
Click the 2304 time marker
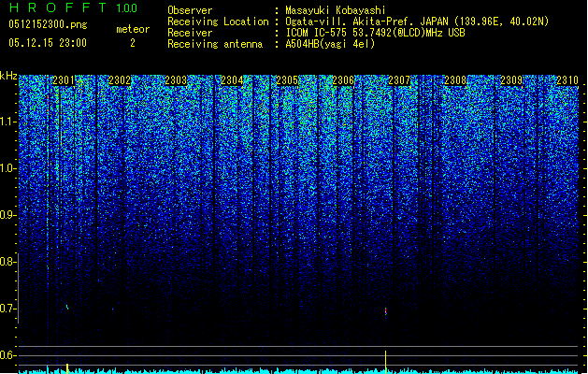(x=232, y=80)
